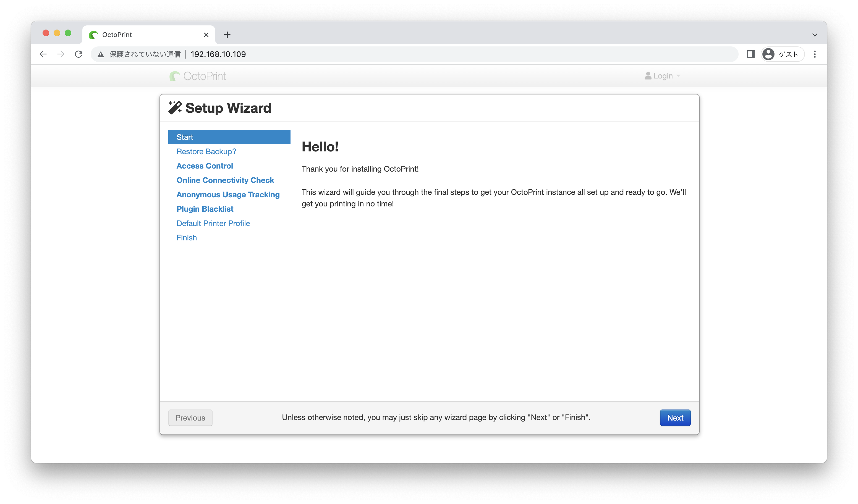The height and width of the screenshot is (504, 858).
Task: Select the Start wizard step
Action: (229, 137)
